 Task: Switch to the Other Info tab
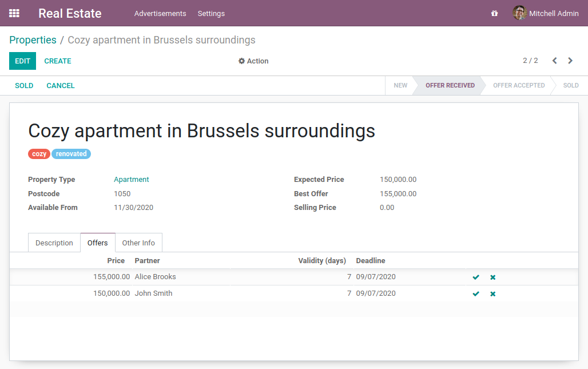pos(138,243)
